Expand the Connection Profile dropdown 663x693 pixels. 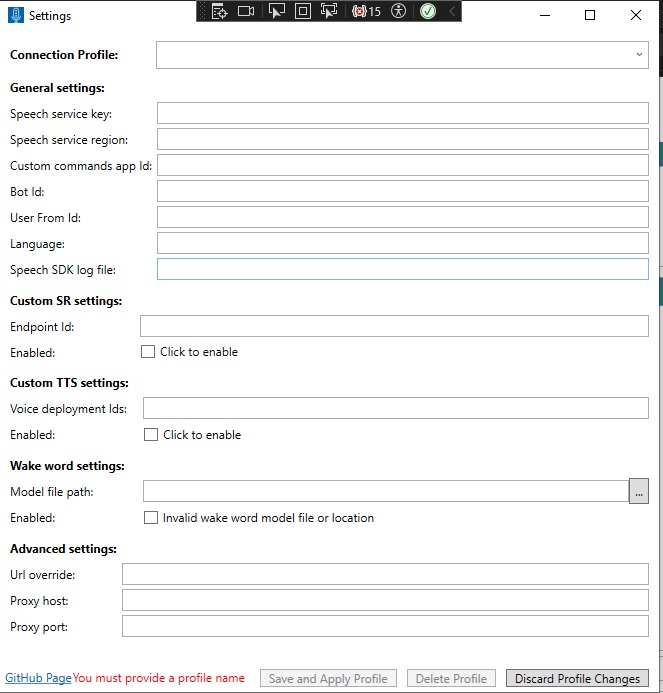tap(639, 55)
